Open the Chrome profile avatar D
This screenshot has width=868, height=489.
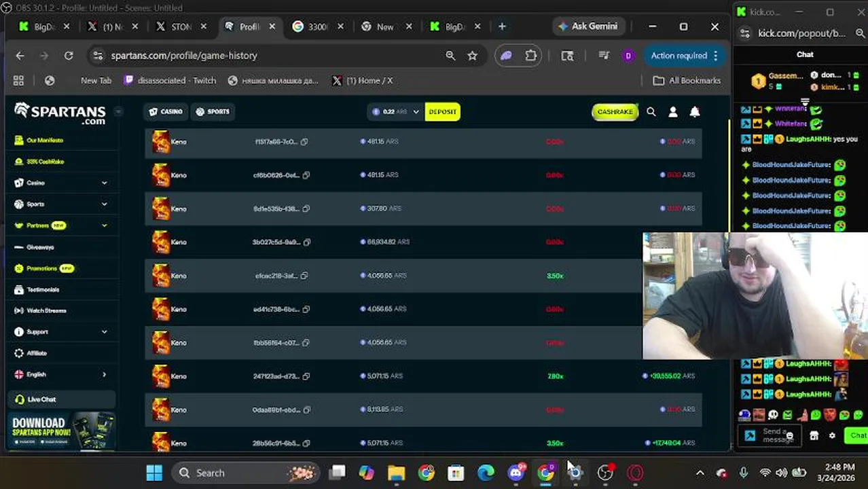[628, 56]
